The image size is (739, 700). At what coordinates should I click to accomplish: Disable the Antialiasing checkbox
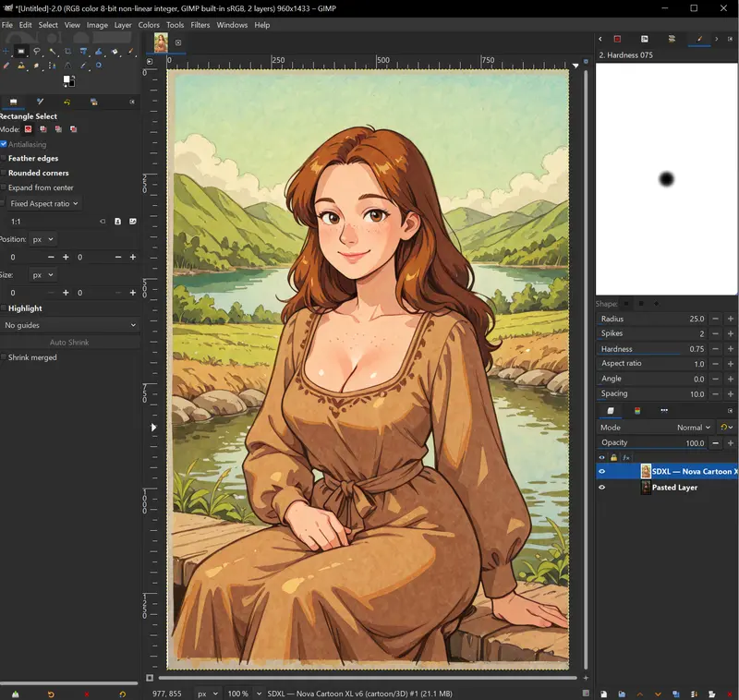coord(4,144)
